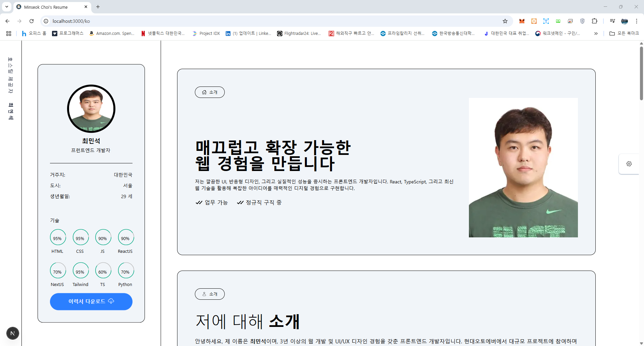The image size is (644, 346).
Task: Click the 90% JS skill circle
Action: [103, 238]
